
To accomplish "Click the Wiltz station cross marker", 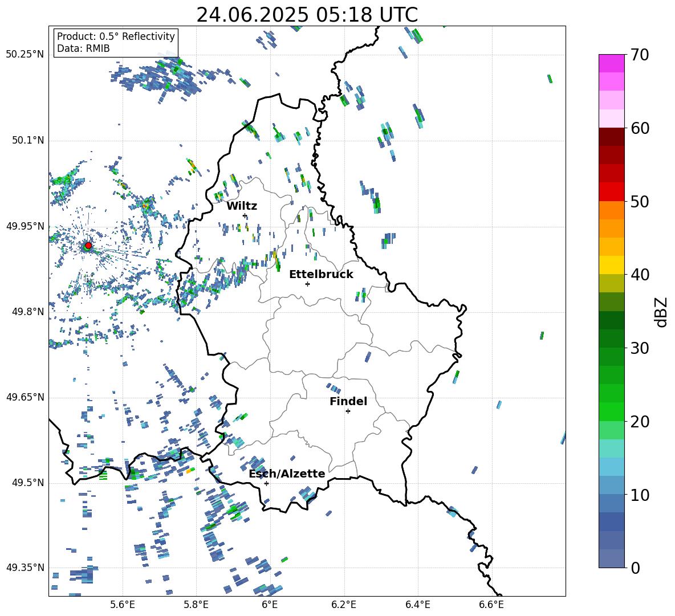I will pyautogui.click(x=245, y=215).
